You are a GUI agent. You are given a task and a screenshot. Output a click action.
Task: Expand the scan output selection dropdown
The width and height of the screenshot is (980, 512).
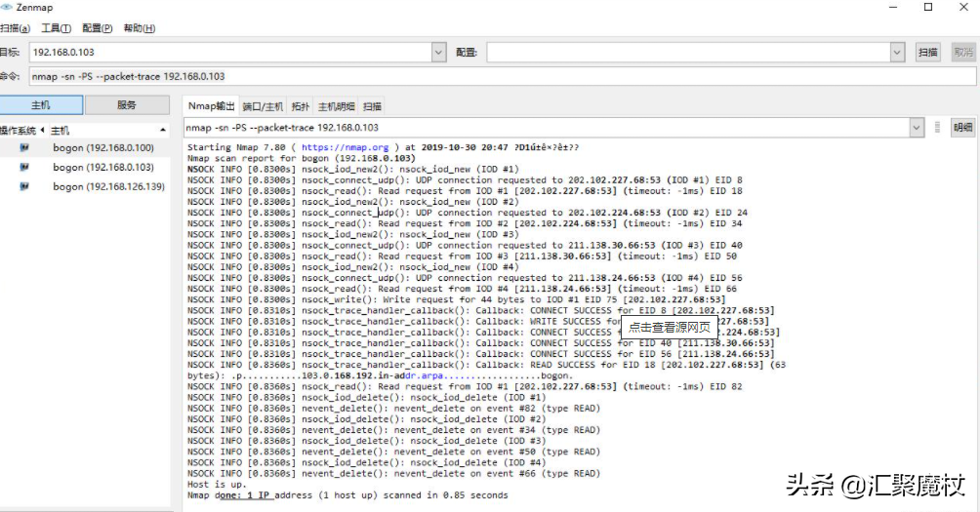pos(917,128)
